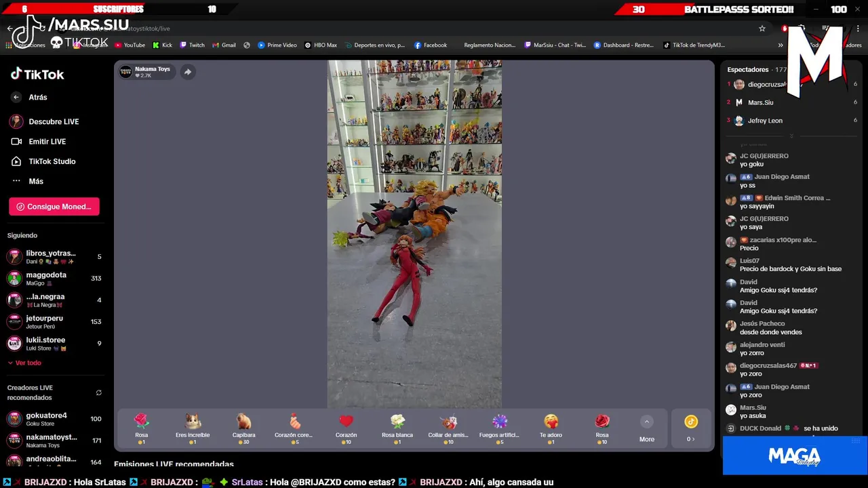
Task: Send the Rosa gift costing 10 coins
Action: (x=602, y=429)
